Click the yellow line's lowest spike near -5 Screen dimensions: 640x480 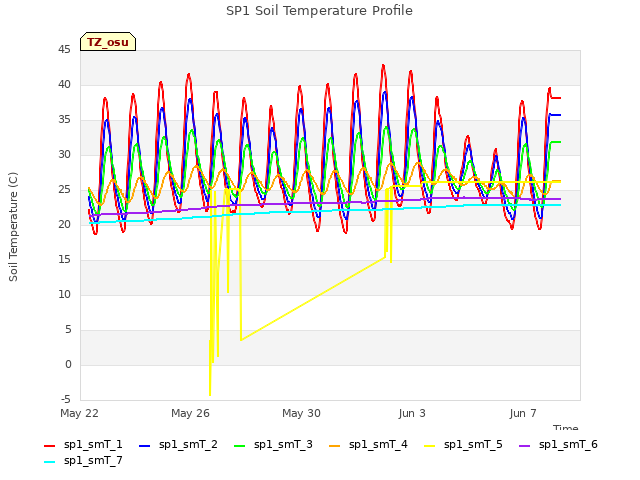[x=210, y=394]
